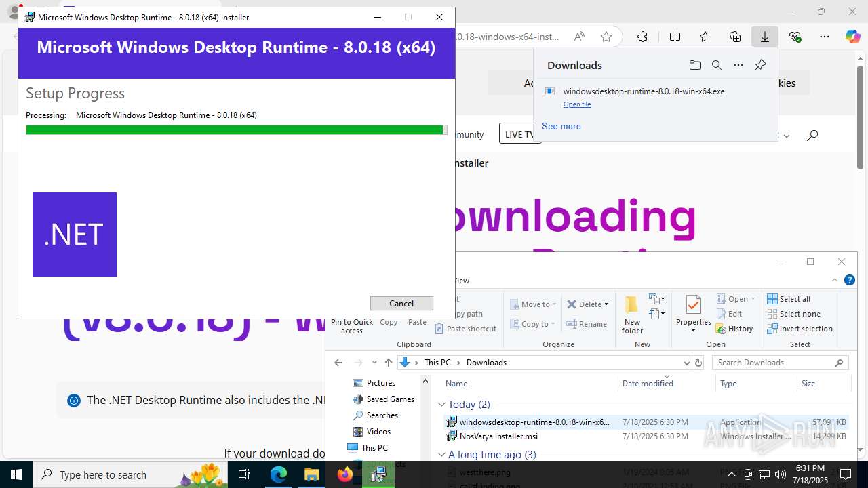Switch to Edge in taskbar
The height and width of the screenshot is (488, 868).
(279, 474)
